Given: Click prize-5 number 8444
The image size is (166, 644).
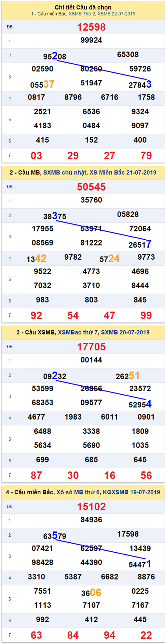Looking at the screenshot, I should pyautogui.click(x=140, y=285).
